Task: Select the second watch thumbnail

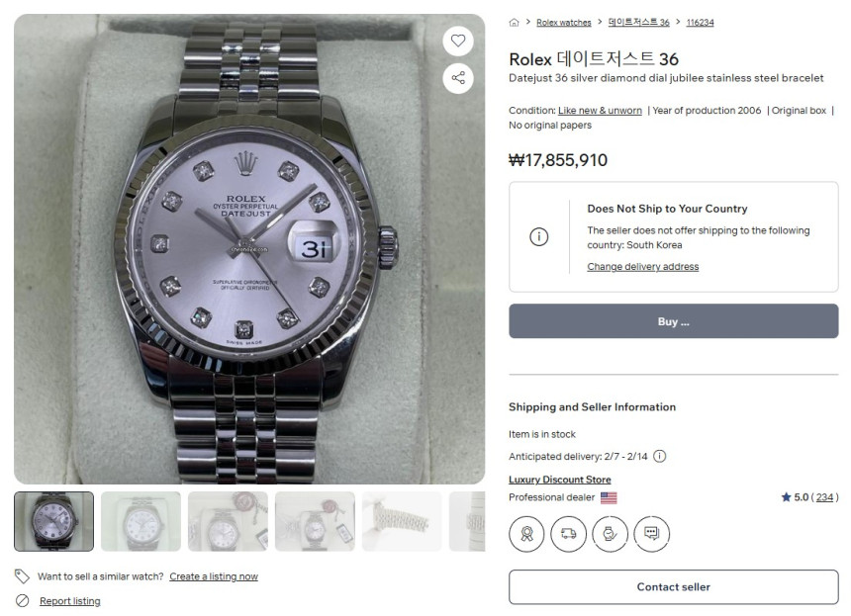Action: (141, 521)
